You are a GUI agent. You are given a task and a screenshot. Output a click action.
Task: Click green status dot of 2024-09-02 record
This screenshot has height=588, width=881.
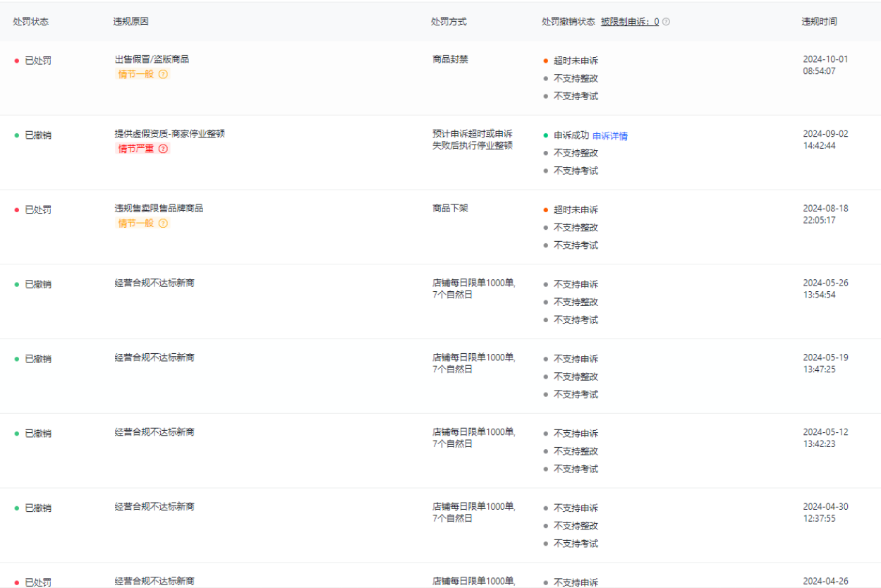point(16,135)
